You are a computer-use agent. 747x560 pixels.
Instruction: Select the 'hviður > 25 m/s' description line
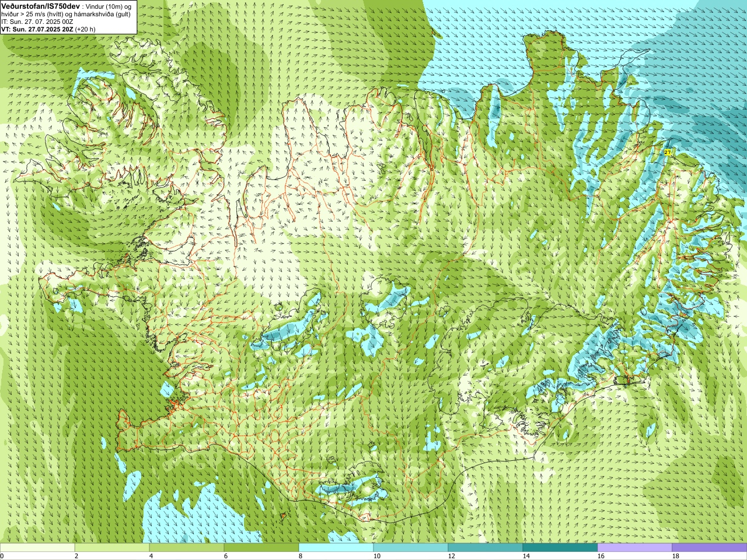(65, 13)
